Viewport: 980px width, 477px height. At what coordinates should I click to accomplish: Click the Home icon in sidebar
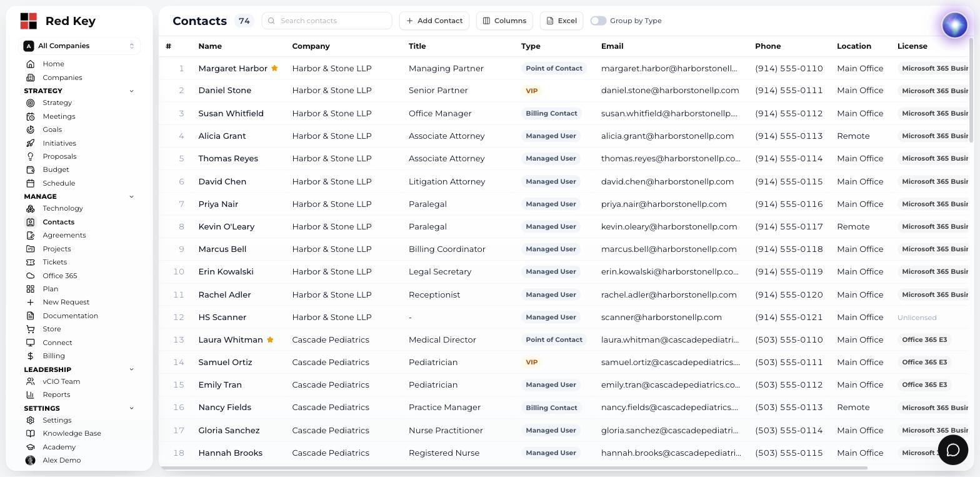pyautogui.click(x=30, y=64)
